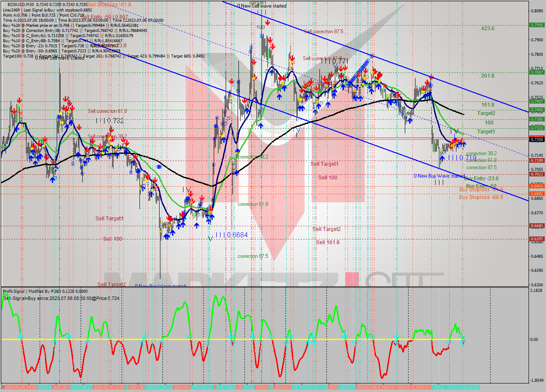Click the black 0.7250 current price tag

point(536,139)
